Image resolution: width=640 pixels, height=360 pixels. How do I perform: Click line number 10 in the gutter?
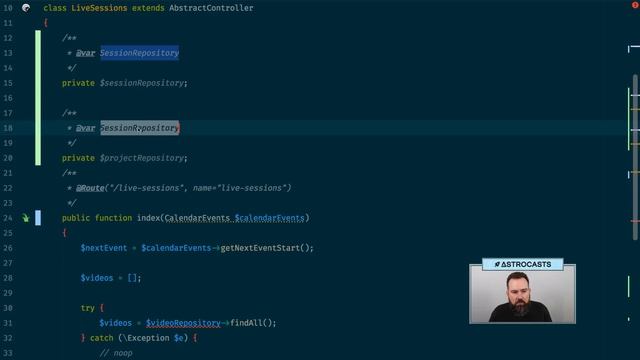pyautogui.click(x=8, y=8)
